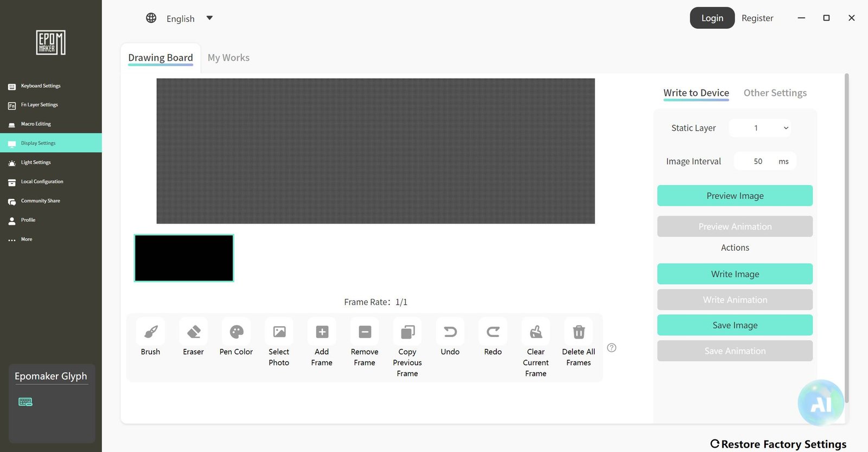Remove the current frame
This screenshot has height=452, width=868.
pos(365,332)
